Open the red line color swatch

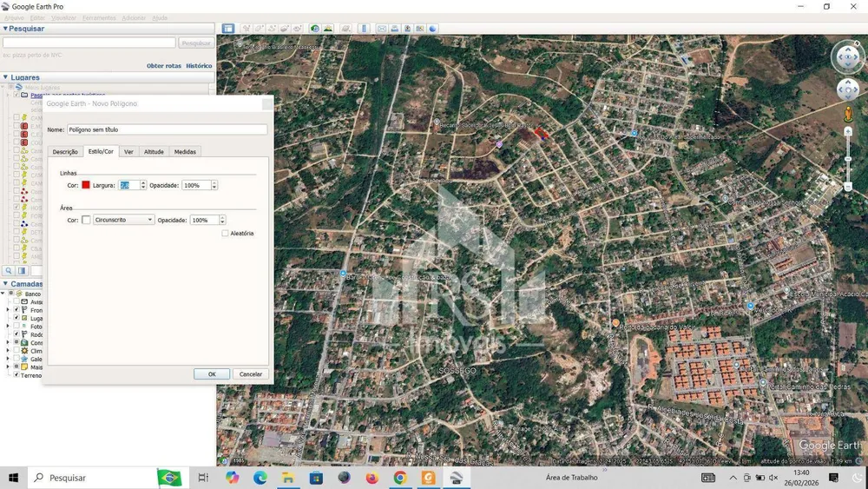point(86,185)
